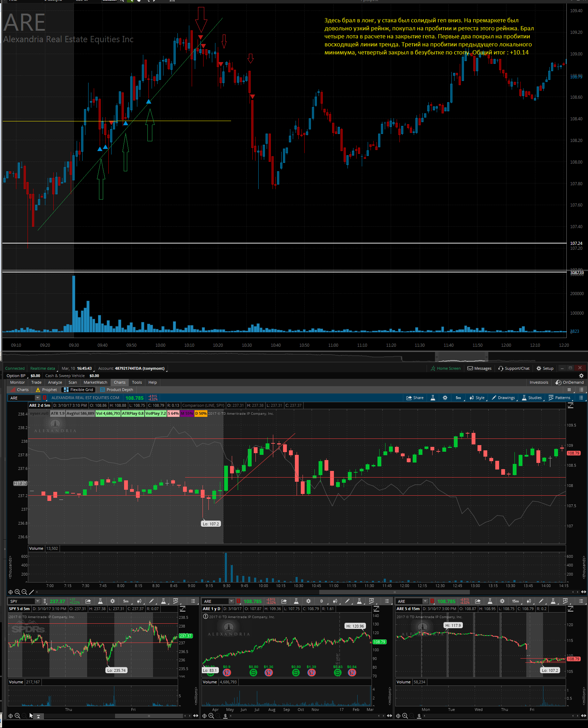The image size is (588, 728).
Task: Open Messages
Action: (x=479, y=368)
